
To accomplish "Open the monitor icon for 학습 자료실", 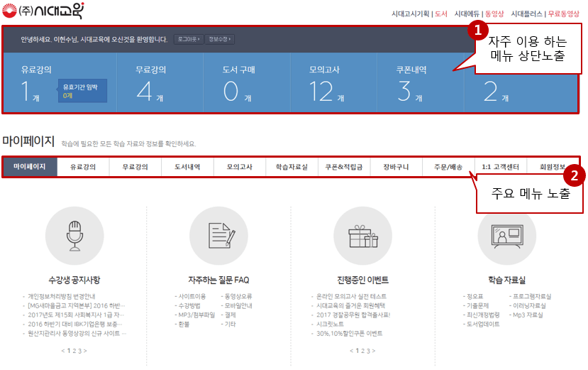I will pos(506,236).
